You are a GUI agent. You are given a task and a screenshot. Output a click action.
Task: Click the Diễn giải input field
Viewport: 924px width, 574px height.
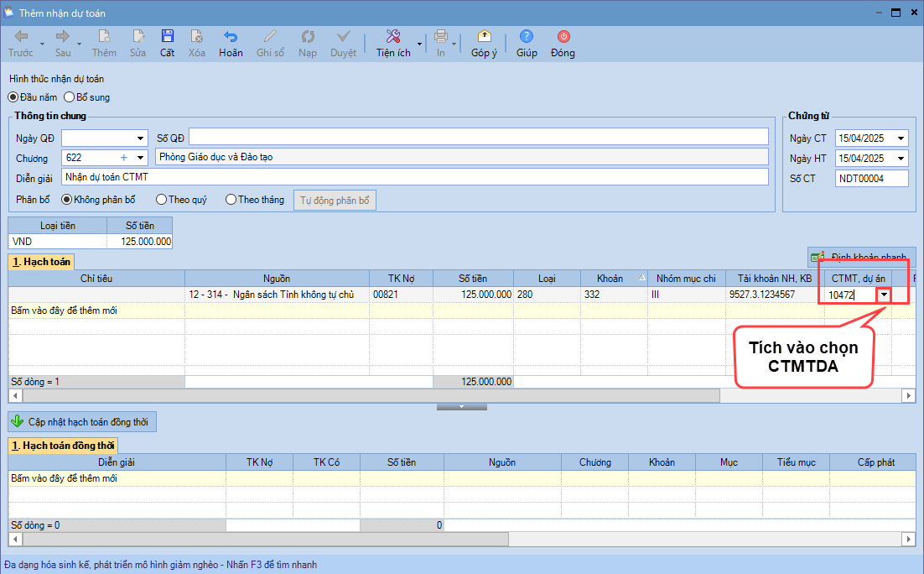(x=415, y=177)
